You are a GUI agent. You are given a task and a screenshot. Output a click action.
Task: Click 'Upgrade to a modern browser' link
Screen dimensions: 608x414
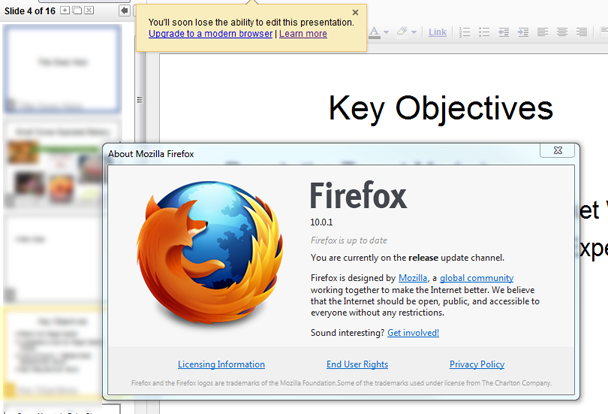[x=210, y=34]
